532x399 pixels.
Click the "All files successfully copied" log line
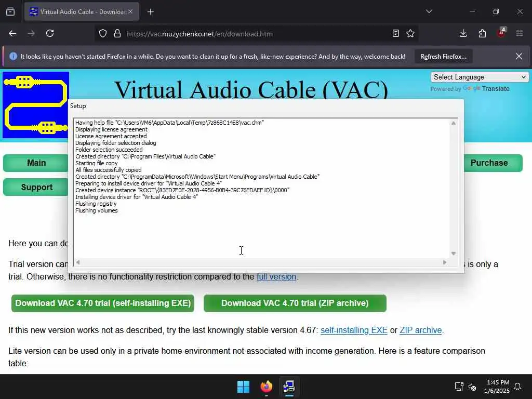[108, 170]
